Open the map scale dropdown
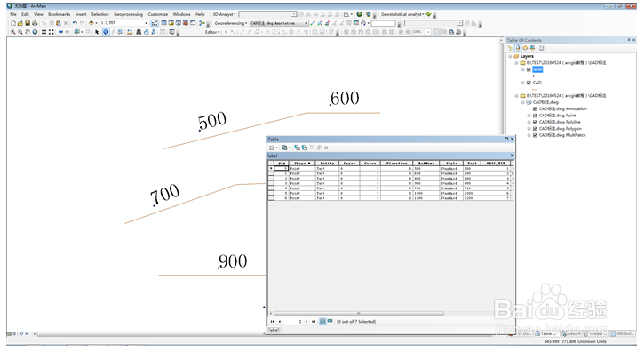Viewport: 644px width, 352px height. coord(147,23)
